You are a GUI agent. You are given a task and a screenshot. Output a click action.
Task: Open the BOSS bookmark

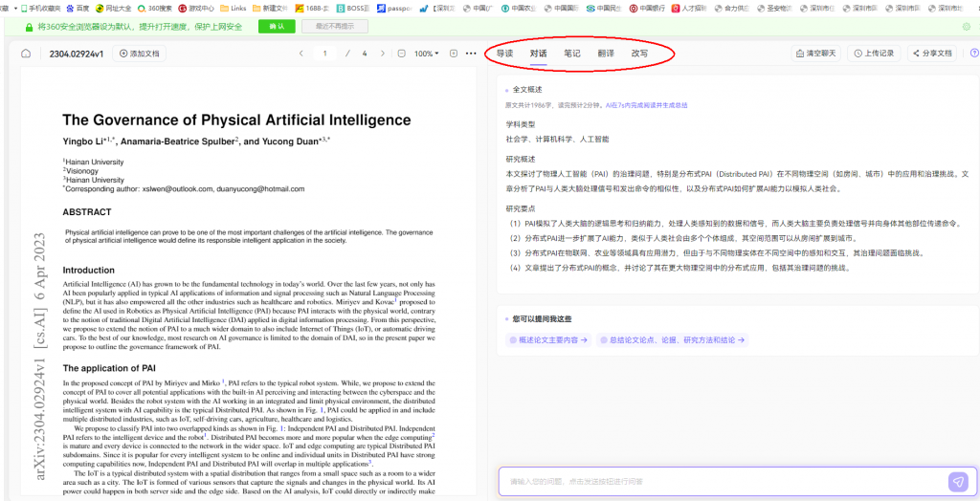click(353, 9)
